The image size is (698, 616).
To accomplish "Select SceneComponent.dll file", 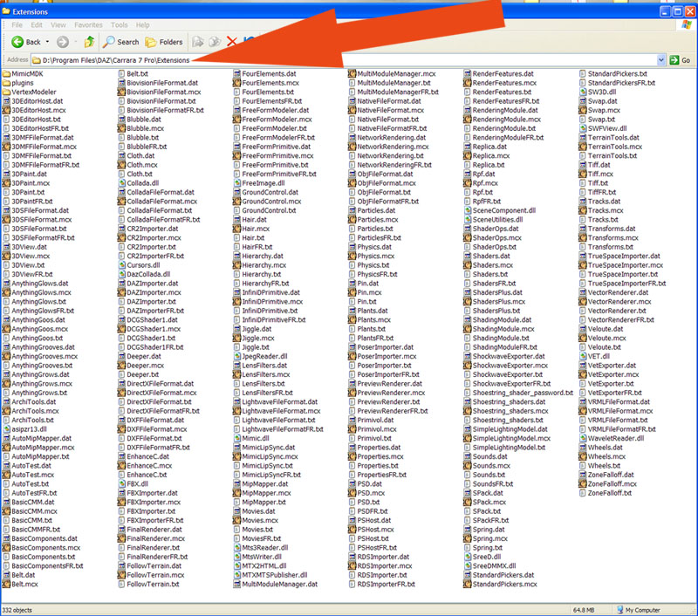I will click(499, 210).
